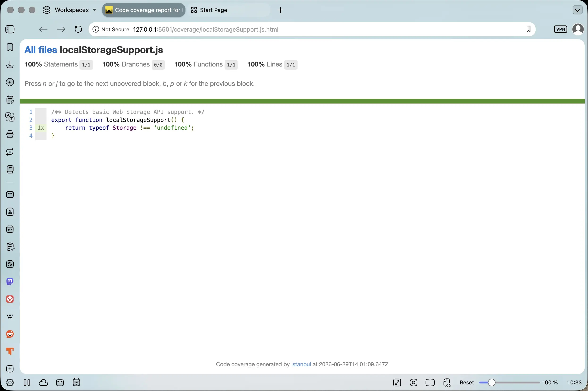Click the Statements 1/1 fraction badge
The width and height of the screenshot is (588, 391).
(x=86, y=65)
